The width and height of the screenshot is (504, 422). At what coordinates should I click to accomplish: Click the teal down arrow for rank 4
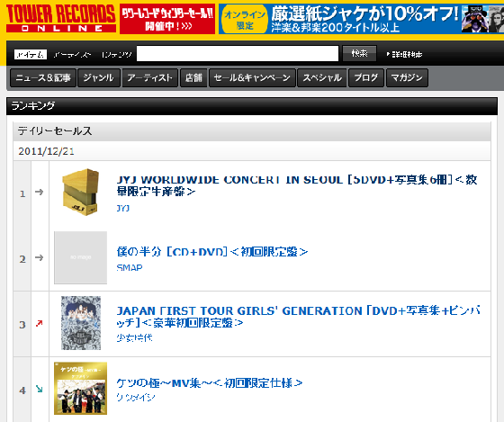pos(40,389)
